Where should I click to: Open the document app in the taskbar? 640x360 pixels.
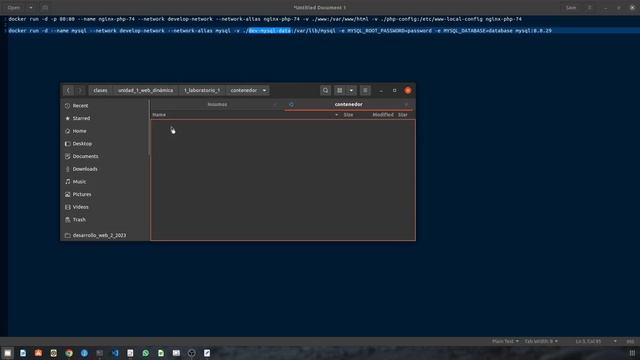coord(23,353)
